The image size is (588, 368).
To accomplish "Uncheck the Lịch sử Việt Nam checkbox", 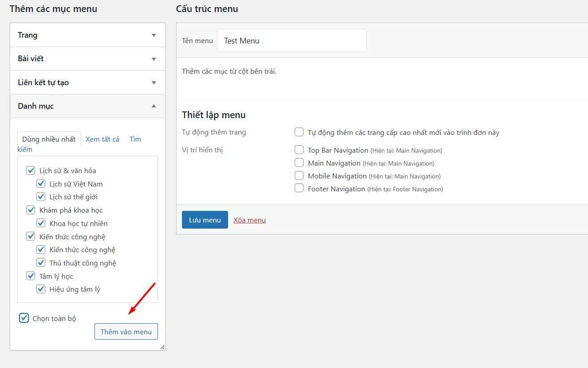I will [41, 184].
